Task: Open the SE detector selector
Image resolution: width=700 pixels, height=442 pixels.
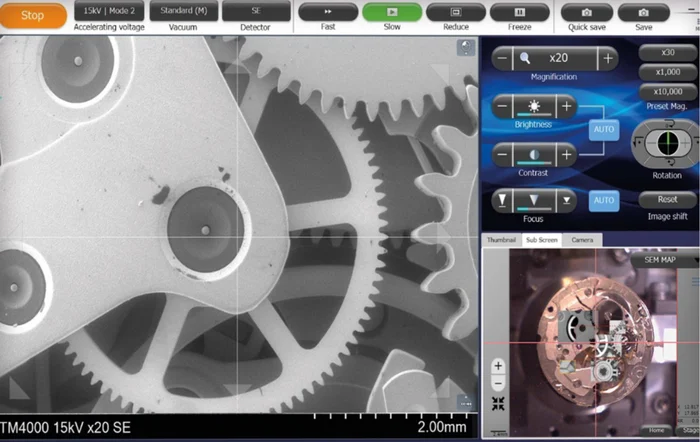Action: coord(256,11)
